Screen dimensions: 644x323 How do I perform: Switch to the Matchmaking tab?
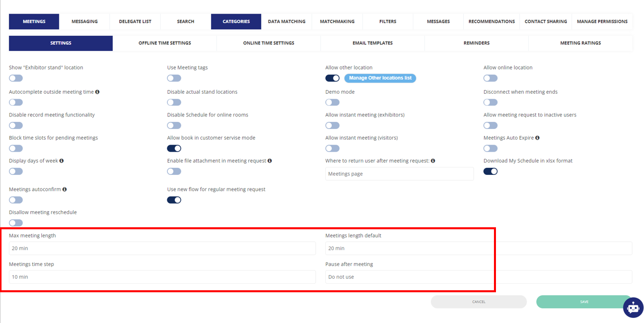tap(337, 22)
